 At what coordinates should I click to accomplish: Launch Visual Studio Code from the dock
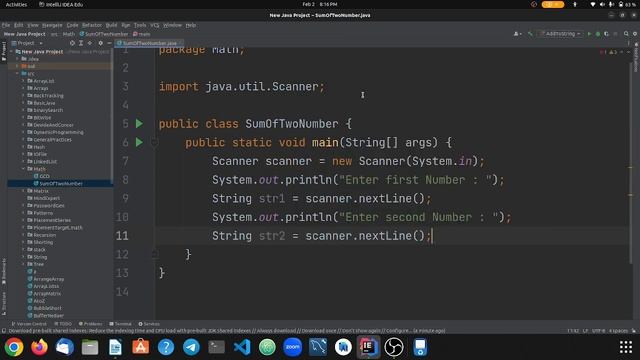coord(242,347)
